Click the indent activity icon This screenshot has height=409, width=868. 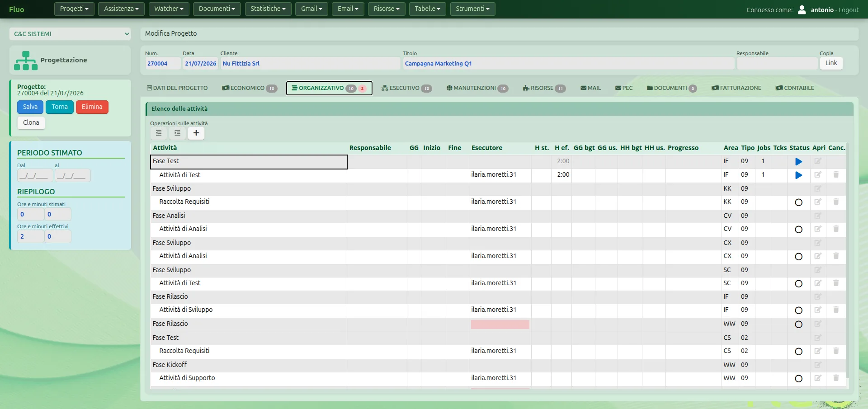pyautogui.click(x=177, y=133)
